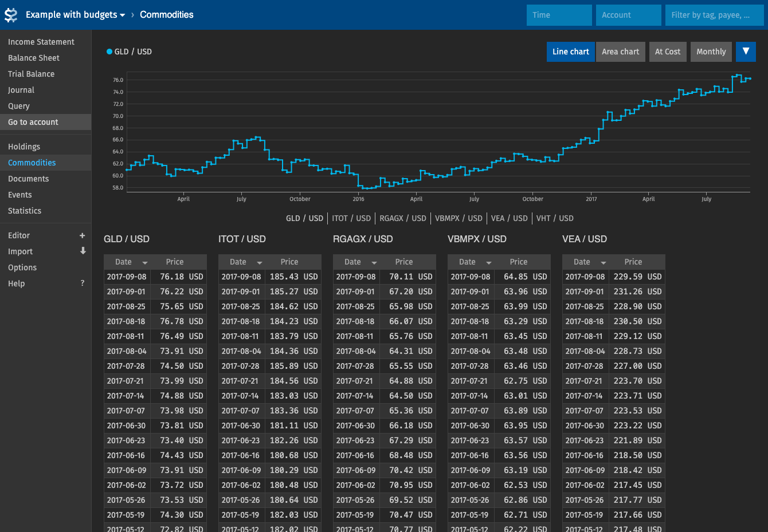
Task: Collapse chart with the triangle toggle button
Action: pyautogui.click(x=746, y=52)
